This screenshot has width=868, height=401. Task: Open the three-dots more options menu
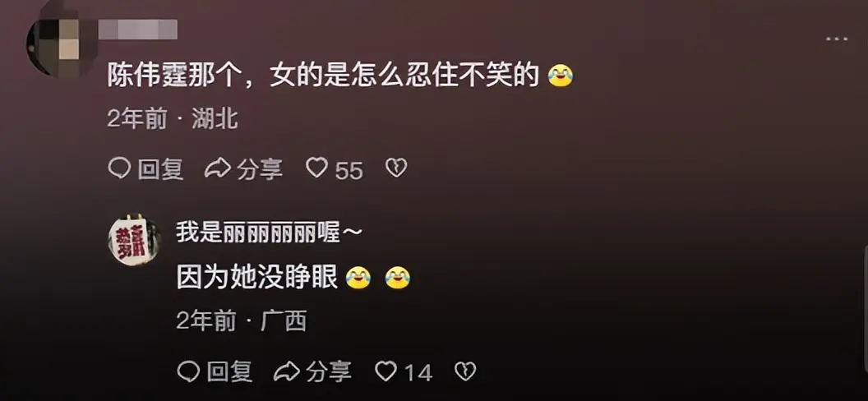[837, 39]
